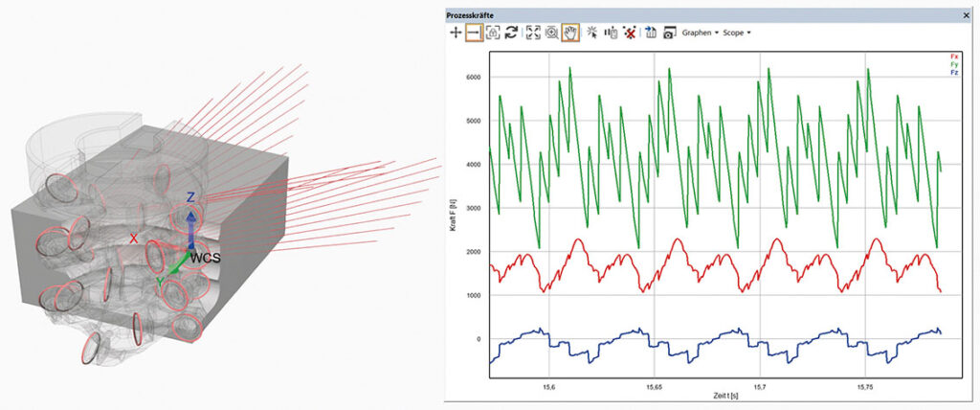Click the pointer with sparkle icon
The height and width of the screenshot is (410, 980).
pyautogui.click(x=592, y=33)
